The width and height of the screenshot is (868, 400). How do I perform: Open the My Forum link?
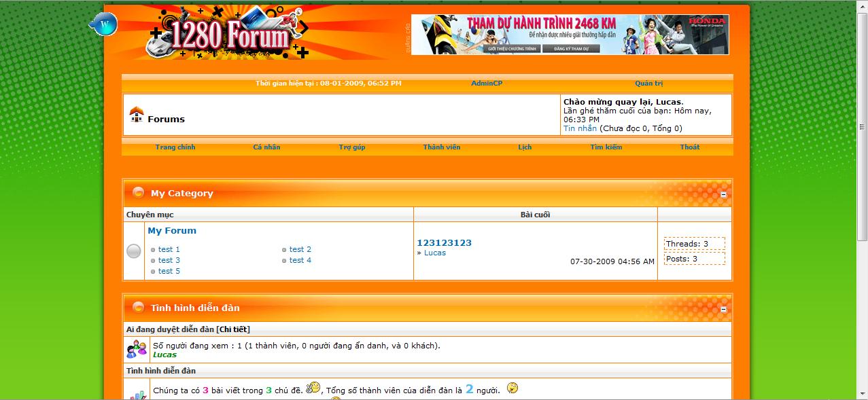coord(172,231)
